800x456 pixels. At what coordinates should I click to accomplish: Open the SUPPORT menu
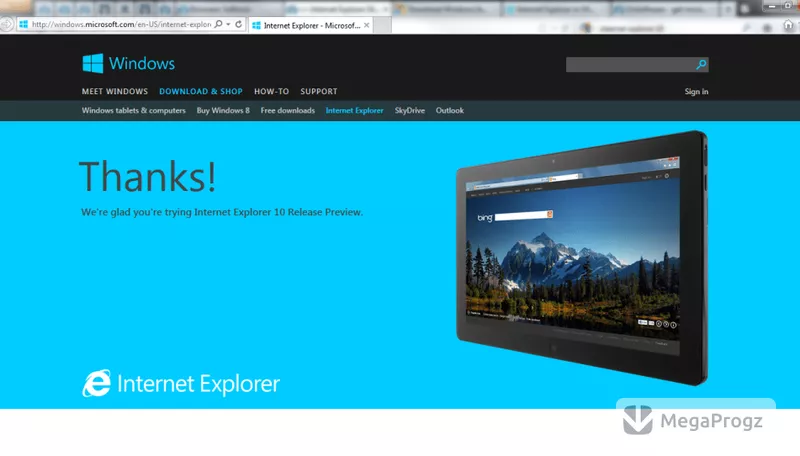click(319, 91)
